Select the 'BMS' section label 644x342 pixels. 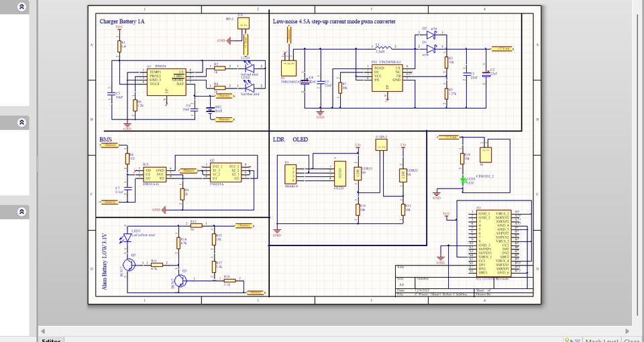tap(105, 139)
